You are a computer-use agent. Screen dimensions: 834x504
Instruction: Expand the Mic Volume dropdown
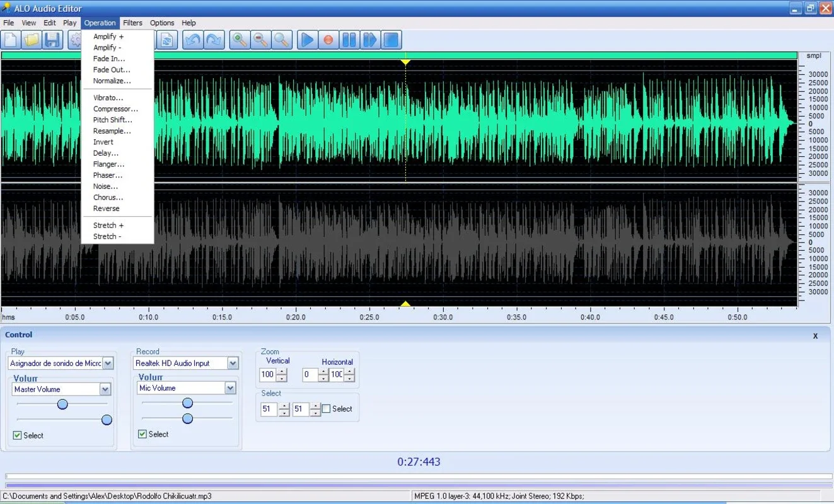pyautogui.click(x=230, y=388)
